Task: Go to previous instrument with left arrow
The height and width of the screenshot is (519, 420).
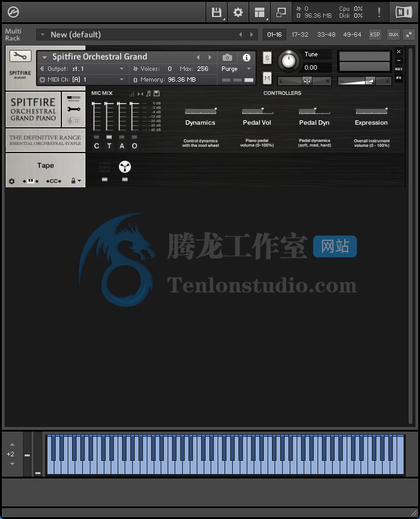Action: pyautogui.click(x=198, y=57)
